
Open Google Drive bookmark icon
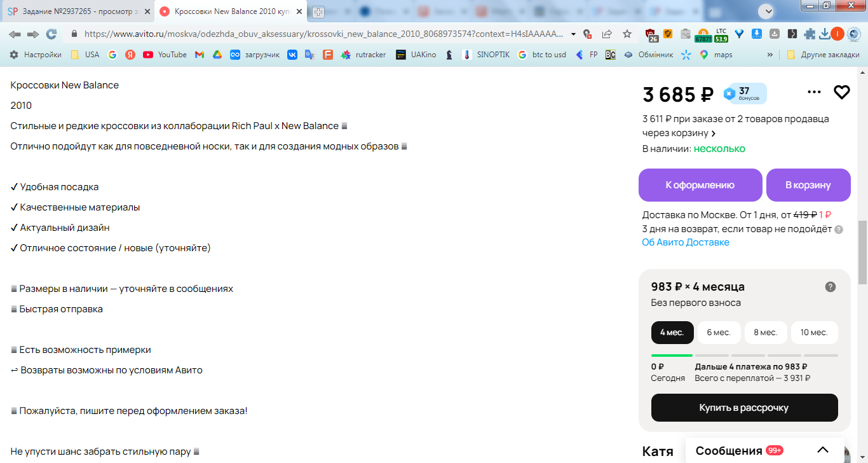coord(217,55)
